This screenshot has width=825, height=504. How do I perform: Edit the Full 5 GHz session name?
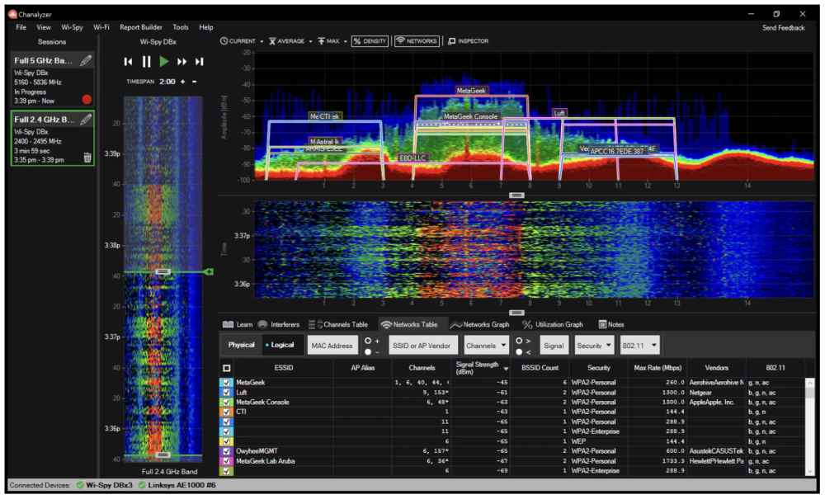click(x=86, y=61)
